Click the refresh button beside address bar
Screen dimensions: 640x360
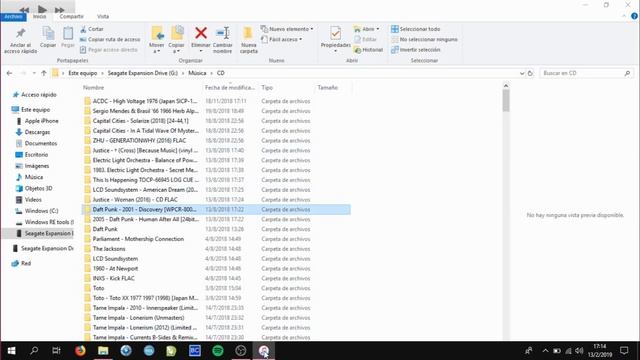(530, 73)
